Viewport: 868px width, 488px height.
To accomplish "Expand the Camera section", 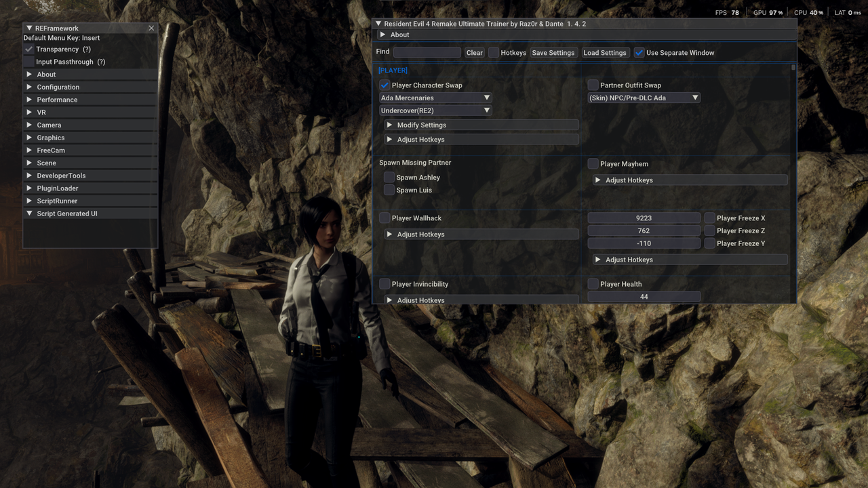I will click(x=90, y=125).
